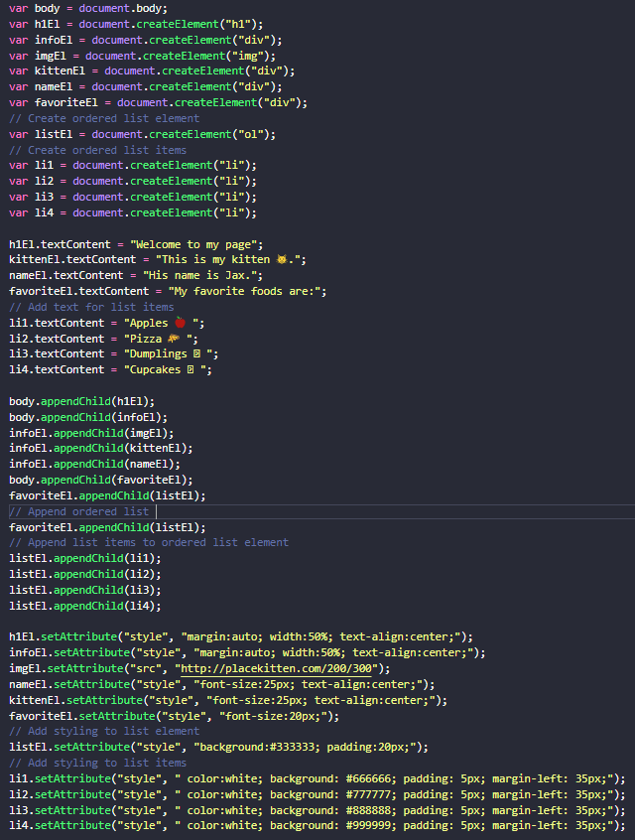Image resolution: width=635 pixels, height=840 pixels.
Task: Click the 'var kittenEl' declaration line
Action: (x=152, y=71)
